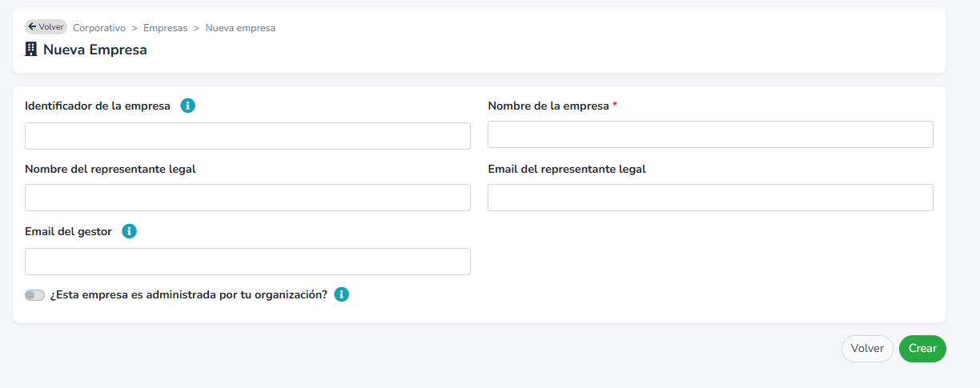Click into Email del representante legal field
The height and width of the screenshot is (388, 980).
click(710, 198)
